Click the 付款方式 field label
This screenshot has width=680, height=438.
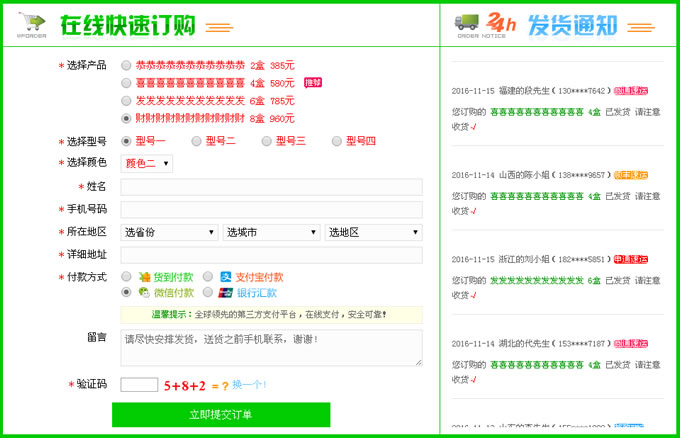pos(86,277)
